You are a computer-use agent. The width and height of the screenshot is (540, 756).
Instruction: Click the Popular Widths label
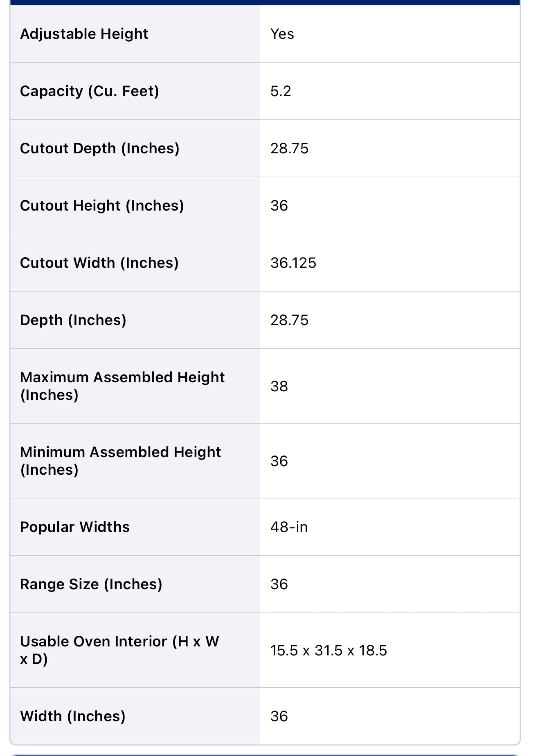pyautogui.click(x=74, y=527)
